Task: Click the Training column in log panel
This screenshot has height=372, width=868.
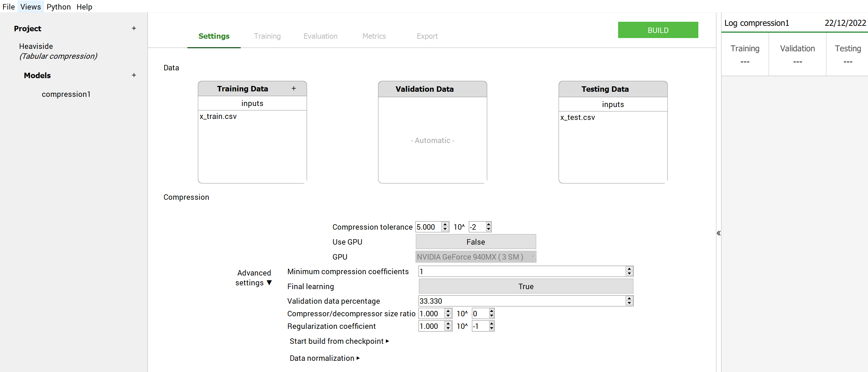Action: [x=745, y=54]
